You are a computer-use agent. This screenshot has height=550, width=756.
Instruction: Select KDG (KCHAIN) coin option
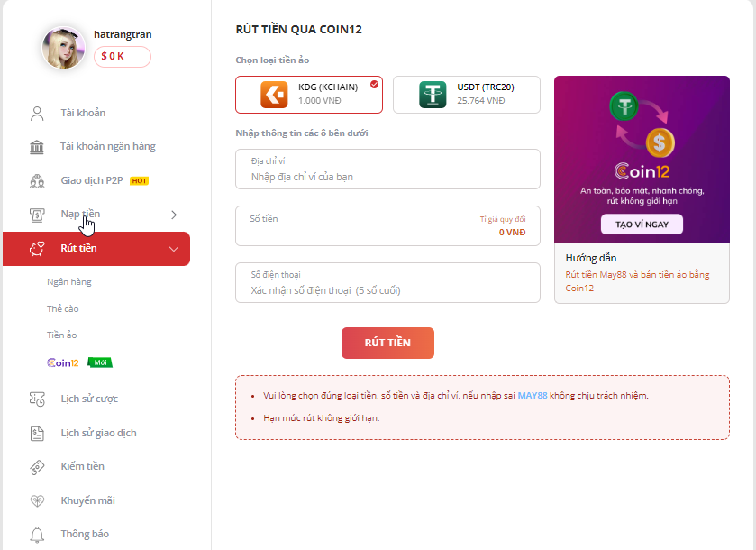tap(309, 95)
